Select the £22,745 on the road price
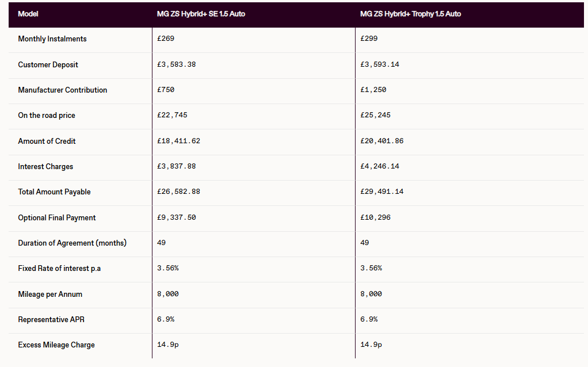The height and width of the screenshot is (367, 588). [172, 116]
